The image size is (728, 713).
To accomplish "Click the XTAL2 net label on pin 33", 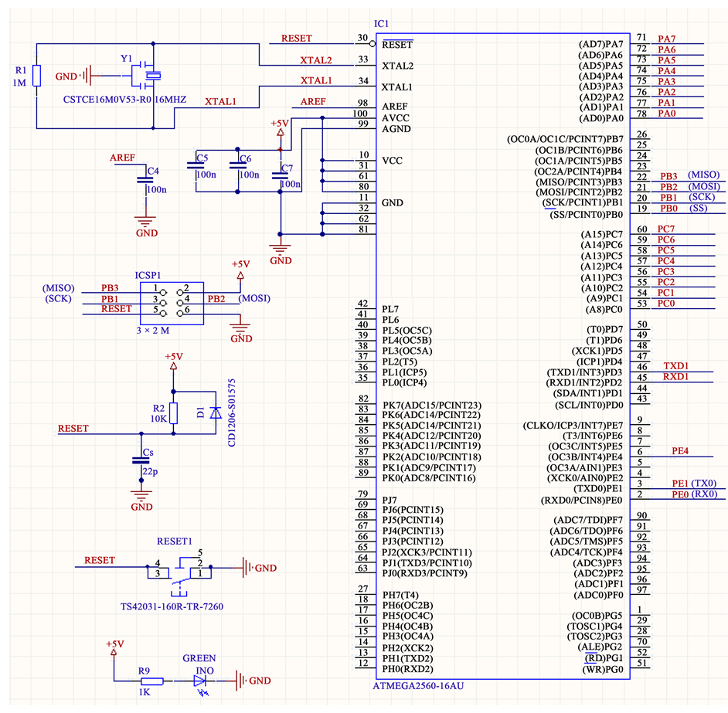I will 315,59.
